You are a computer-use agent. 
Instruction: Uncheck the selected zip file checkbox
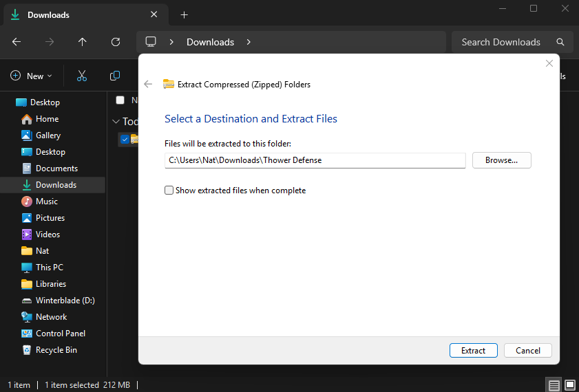pos(125,139)
